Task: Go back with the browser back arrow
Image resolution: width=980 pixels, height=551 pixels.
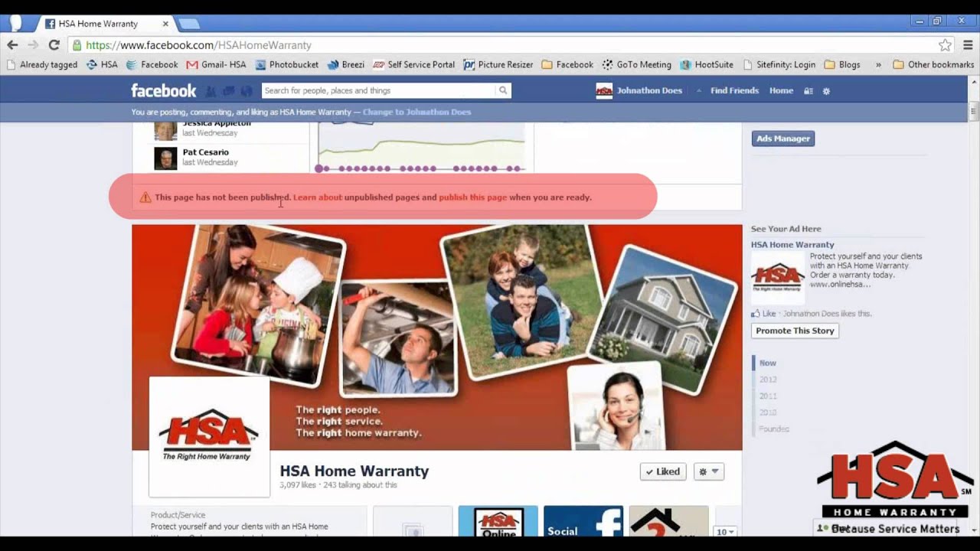Action: 12,45
